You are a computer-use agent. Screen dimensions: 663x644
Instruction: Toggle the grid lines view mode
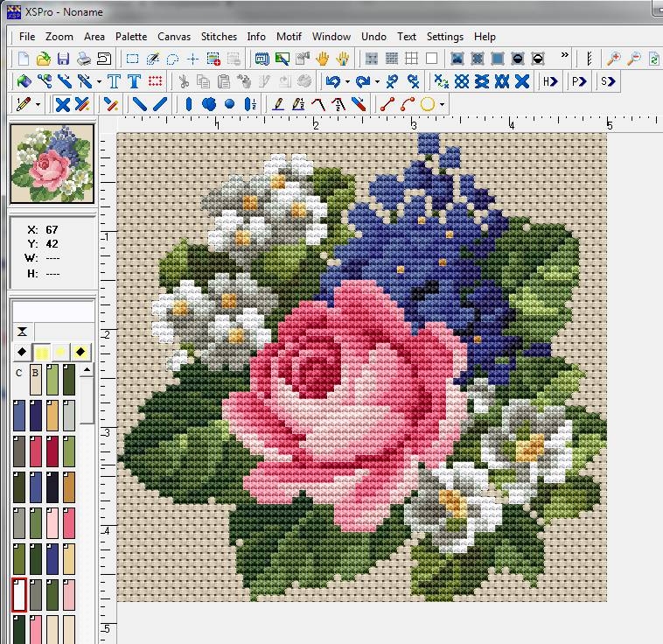pyautogui.click(x=412, y=59)
